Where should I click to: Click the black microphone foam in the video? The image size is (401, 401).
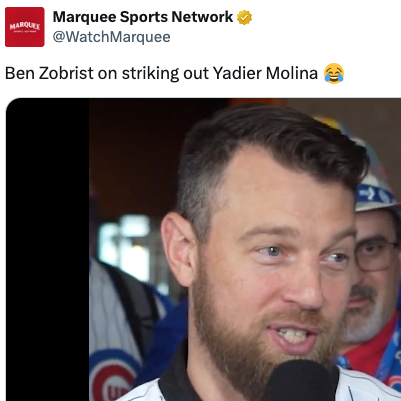tap(300, 380)
